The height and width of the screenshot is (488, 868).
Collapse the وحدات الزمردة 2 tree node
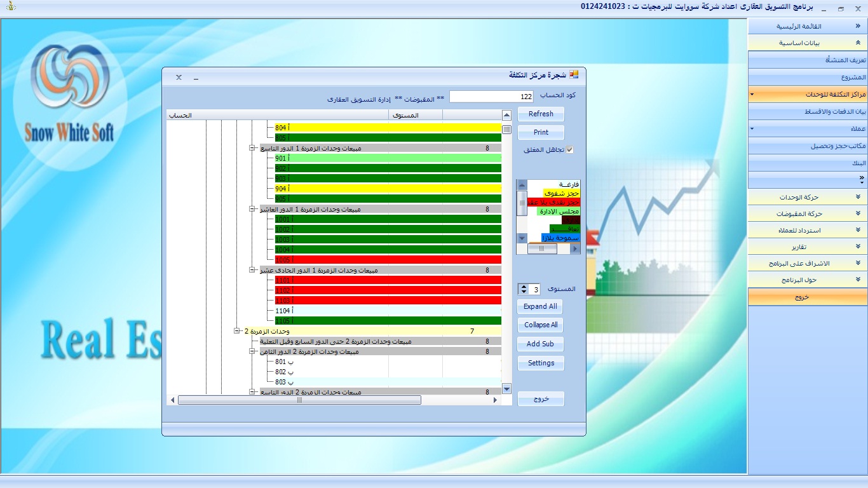click(x=237, y=331)
